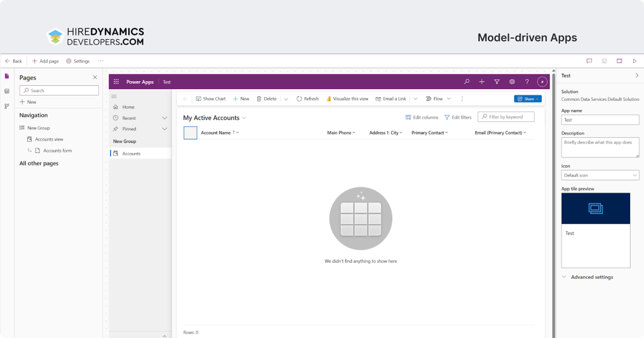Open the Data tables icon in left rail
The width and height of the screenshot is (644, 338).
click(7, 91)
